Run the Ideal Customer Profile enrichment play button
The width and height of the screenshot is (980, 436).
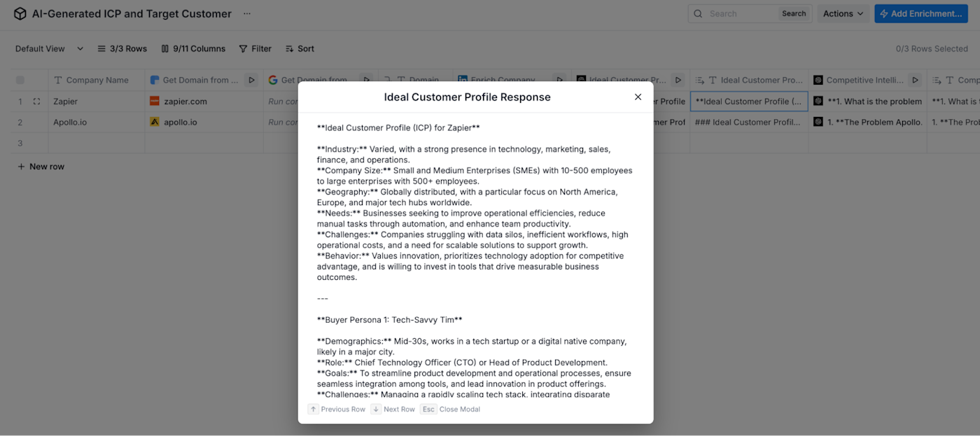(x=678, y=80)
